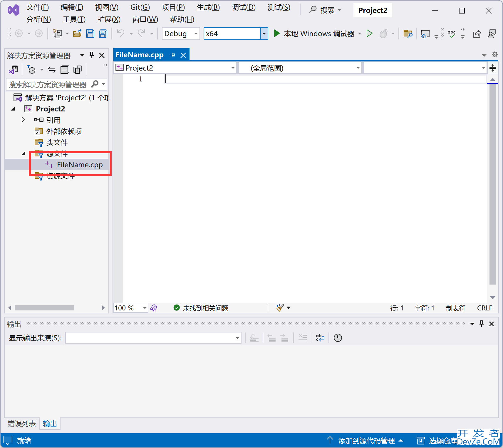Click the Open File folder icon
This screenshot has width=503, height=448.
pos(77,34)
